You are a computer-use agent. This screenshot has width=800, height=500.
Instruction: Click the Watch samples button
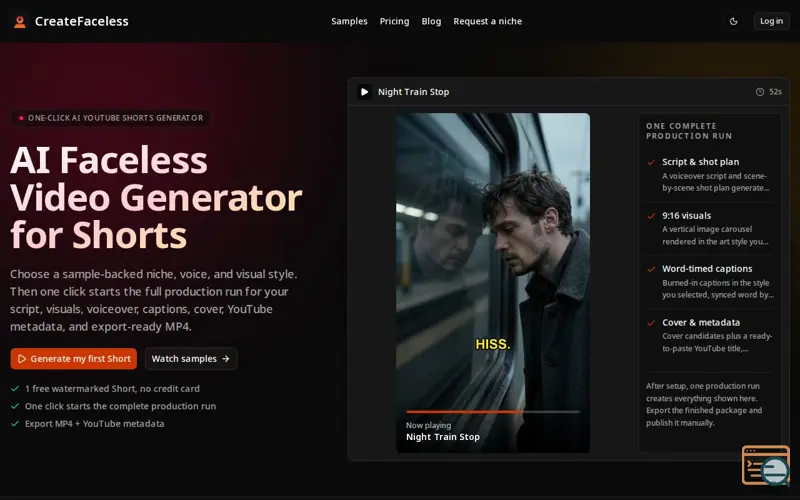click(191, 359)
